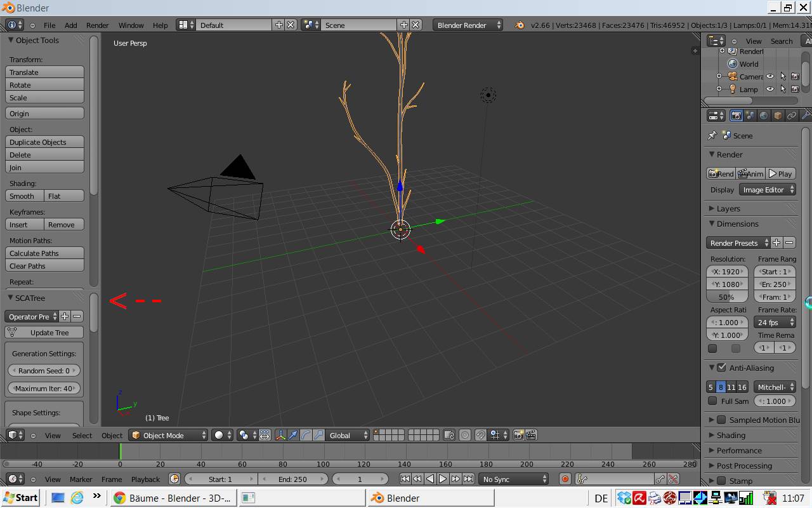Open the World properties globe tab

tap(764, 116)
